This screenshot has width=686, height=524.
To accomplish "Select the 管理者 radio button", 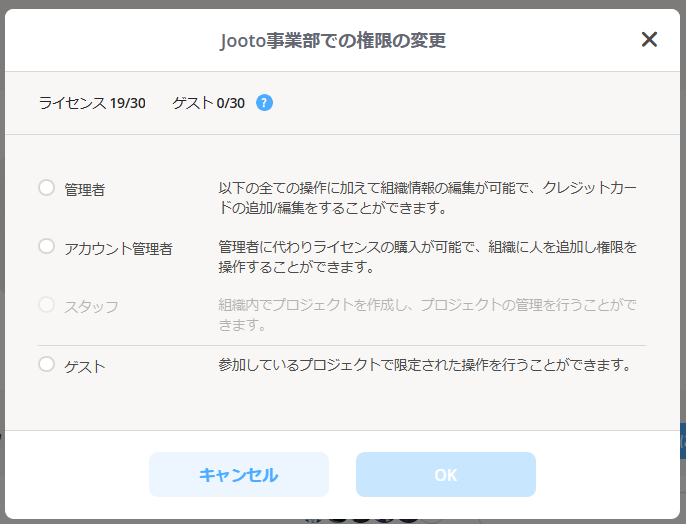I will (x=46, y=188).
